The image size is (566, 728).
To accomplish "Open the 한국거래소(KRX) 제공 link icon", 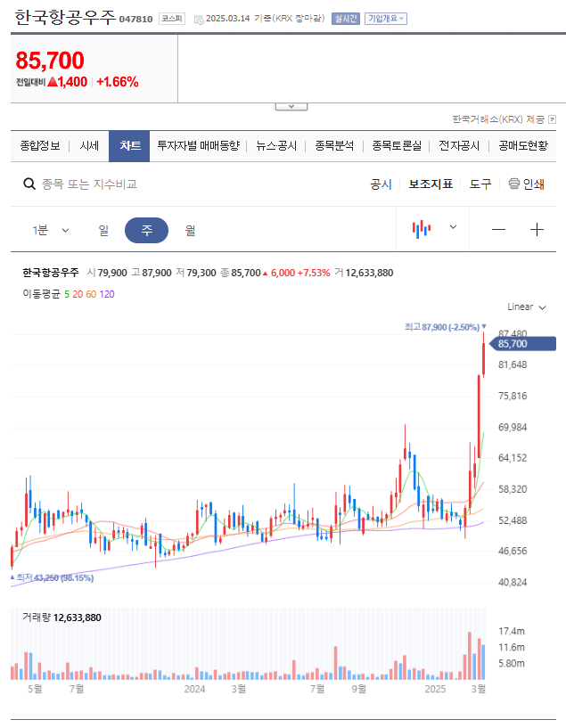I will (552, 119).
